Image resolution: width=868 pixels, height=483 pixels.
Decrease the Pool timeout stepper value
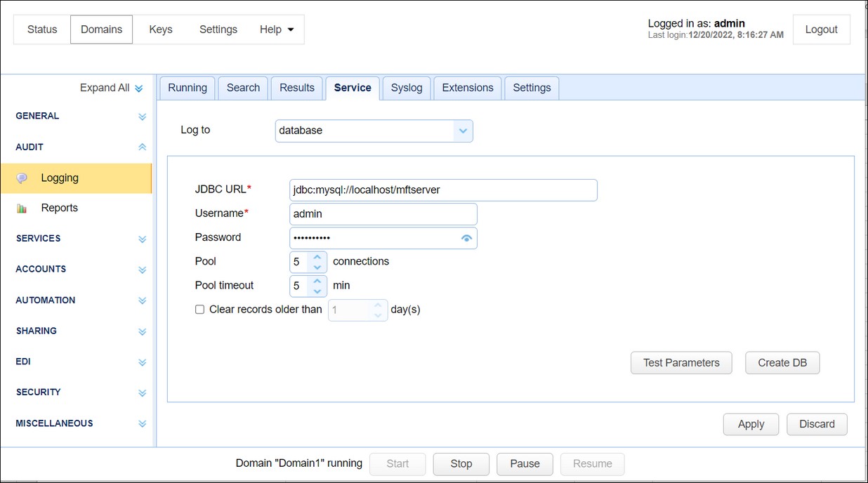pos(317,291)
